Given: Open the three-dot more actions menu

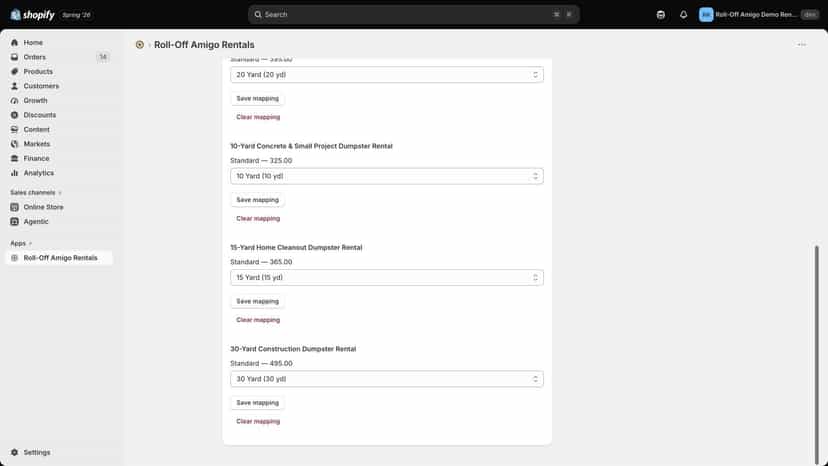Looking at the screenshot, I should click(802, 45).
